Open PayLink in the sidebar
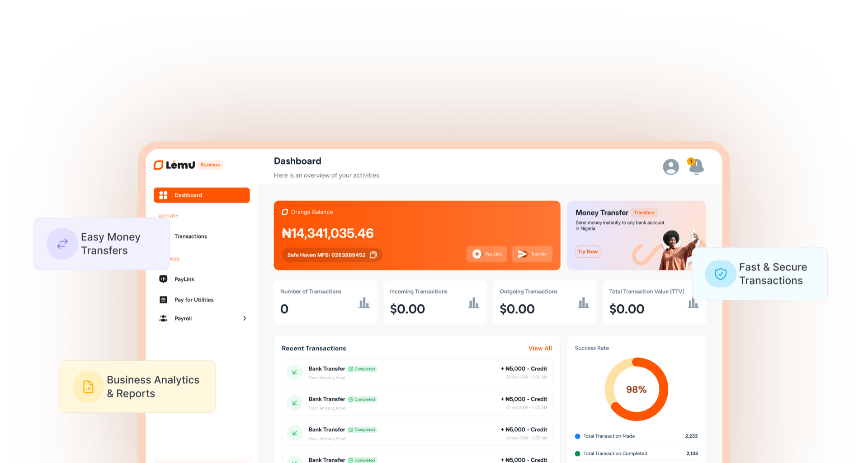Viewport: 868px width, 463px height. [184, 279]
